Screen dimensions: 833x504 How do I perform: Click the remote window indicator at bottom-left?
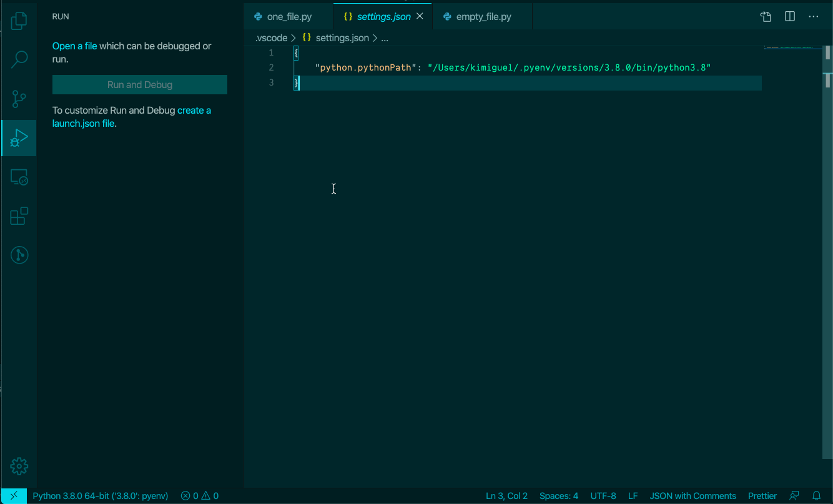point(14,495)
